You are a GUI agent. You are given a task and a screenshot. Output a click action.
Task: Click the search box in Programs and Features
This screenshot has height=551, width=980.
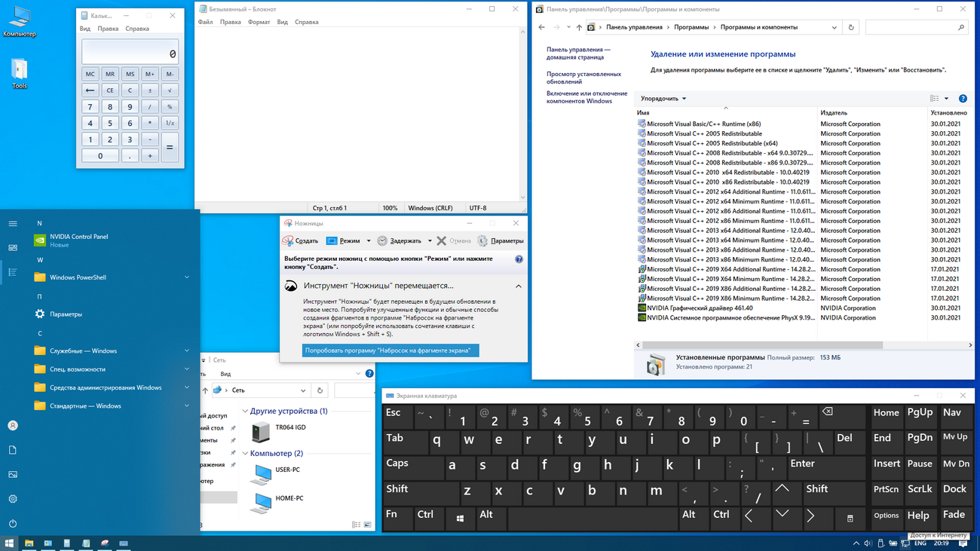pos(916,27)
